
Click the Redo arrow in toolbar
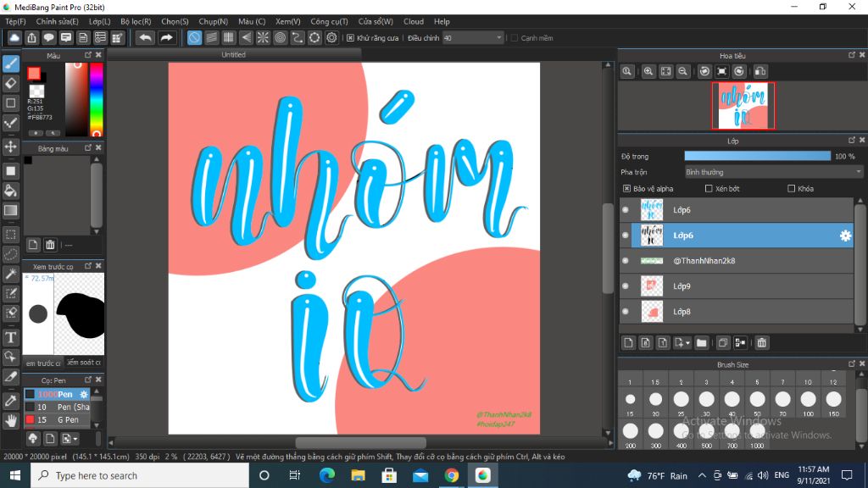(166, 37)
